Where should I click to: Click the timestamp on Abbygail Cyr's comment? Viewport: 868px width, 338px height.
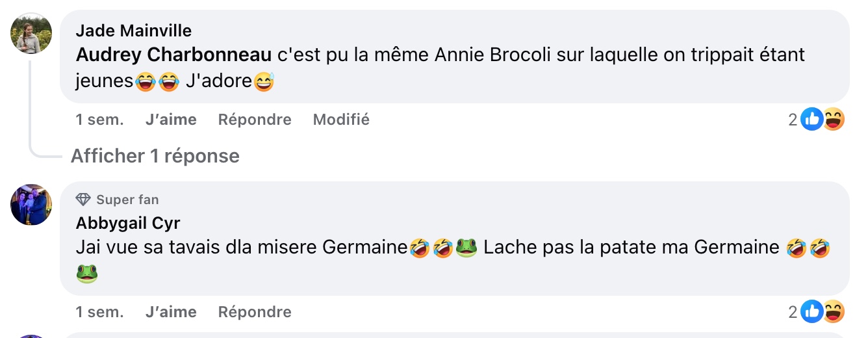pos(99,312)
